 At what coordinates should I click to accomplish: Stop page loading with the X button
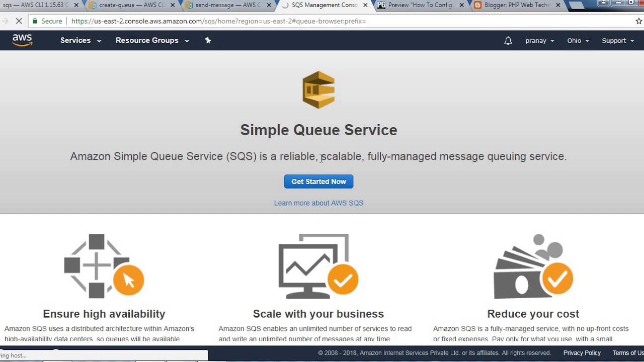point(19,21)
